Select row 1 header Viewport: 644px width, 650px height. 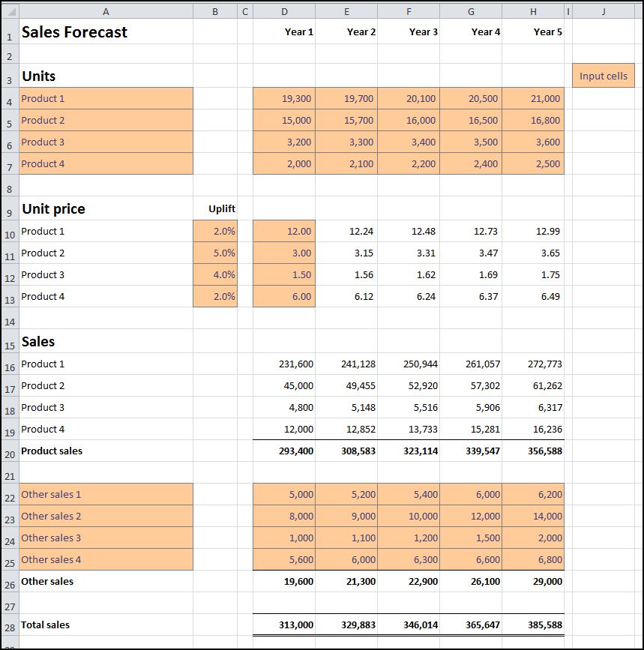10,31
